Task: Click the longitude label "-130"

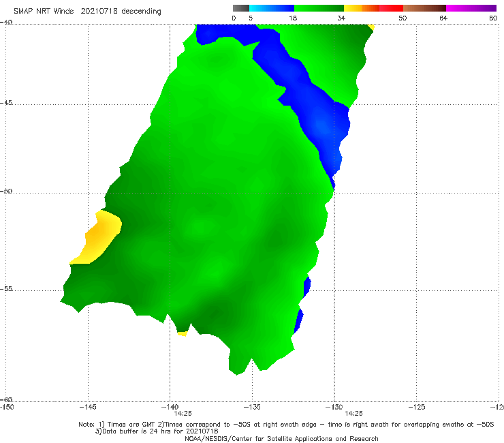Action: pyautogui.click(x=334, y=407)
